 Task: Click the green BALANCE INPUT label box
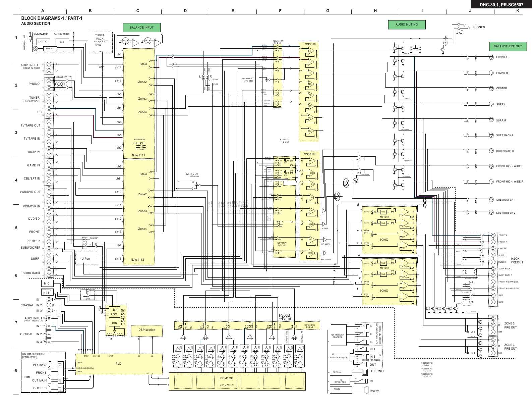pyautogui.click(x=141, y=28)
